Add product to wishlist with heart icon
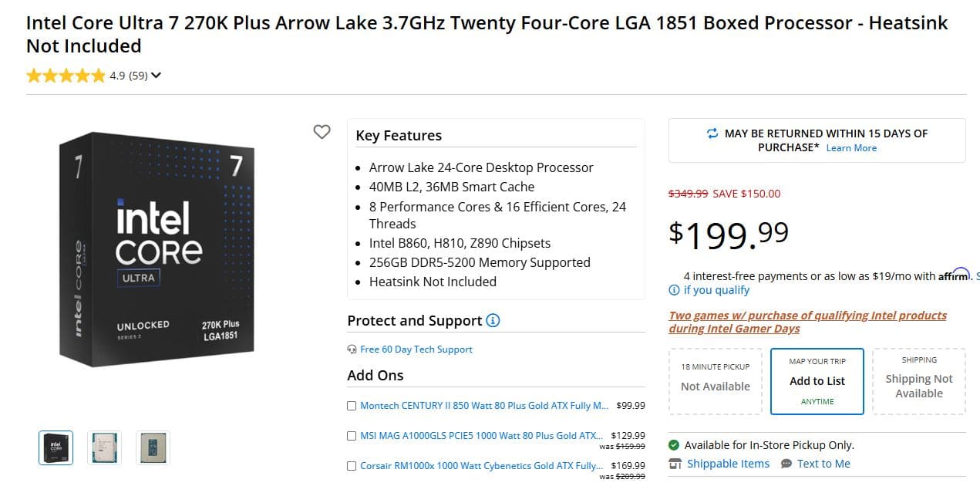This screenshot has height=493, width=980. [322, 132]
